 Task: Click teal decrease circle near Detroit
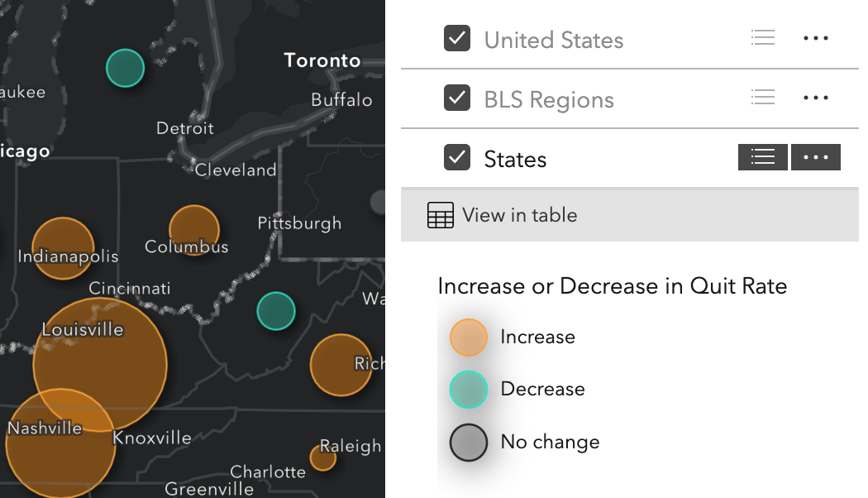[x=125, y=68]
